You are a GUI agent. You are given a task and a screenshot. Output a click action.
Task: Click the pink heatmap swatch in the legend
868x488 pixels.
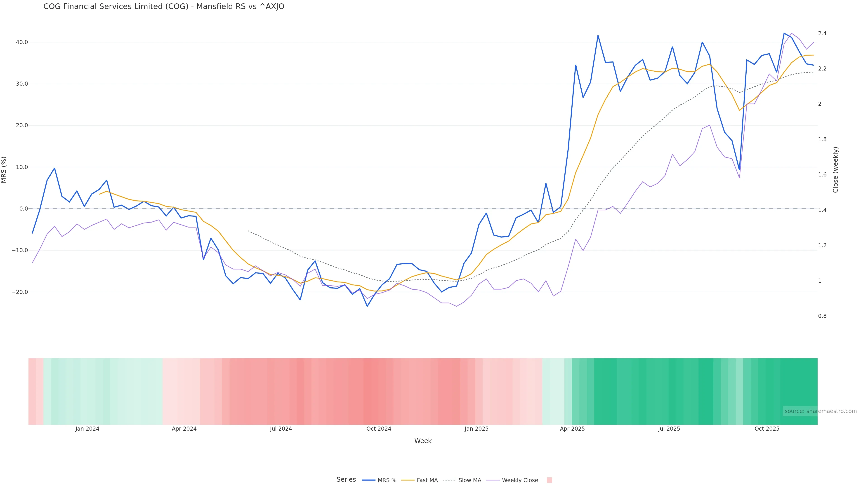point(549,480)
